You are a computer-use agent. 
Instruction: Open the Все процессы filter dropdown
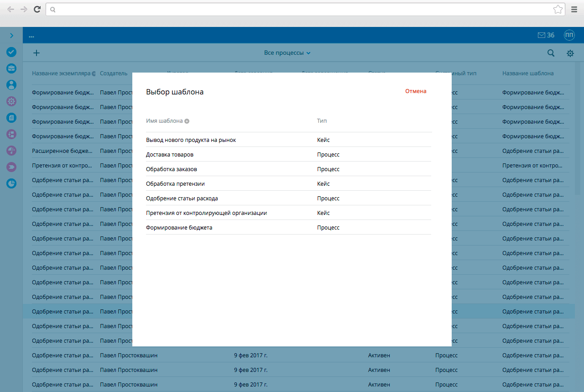pos(287,53)
